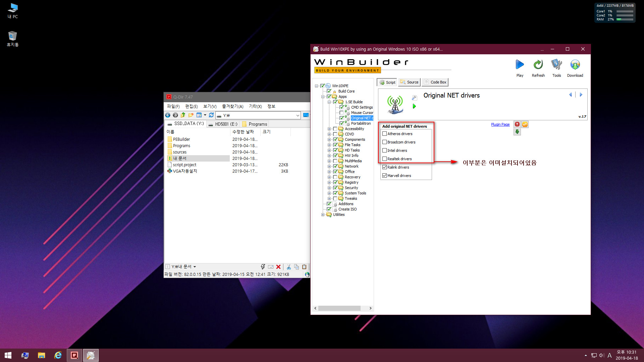
Task: Collapse the Apps tree node
Action: [x=323, y=97]
